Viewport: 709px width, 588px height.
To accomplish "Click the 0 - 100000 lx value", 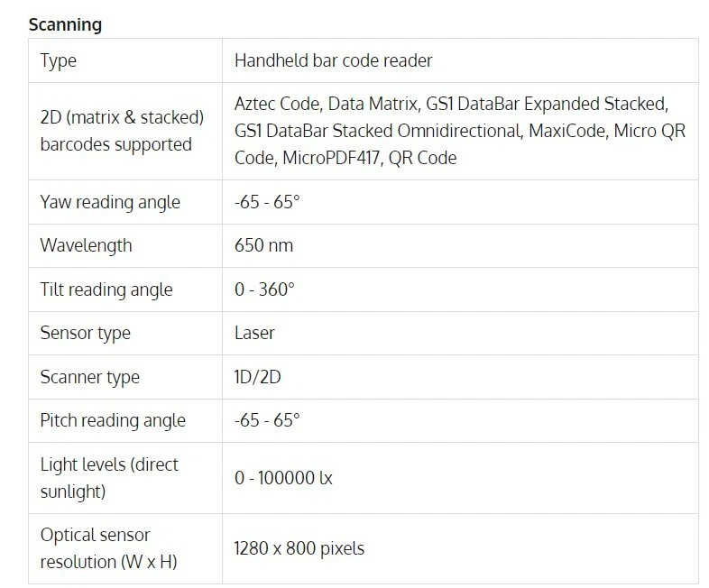I will (x=283, y=478).
